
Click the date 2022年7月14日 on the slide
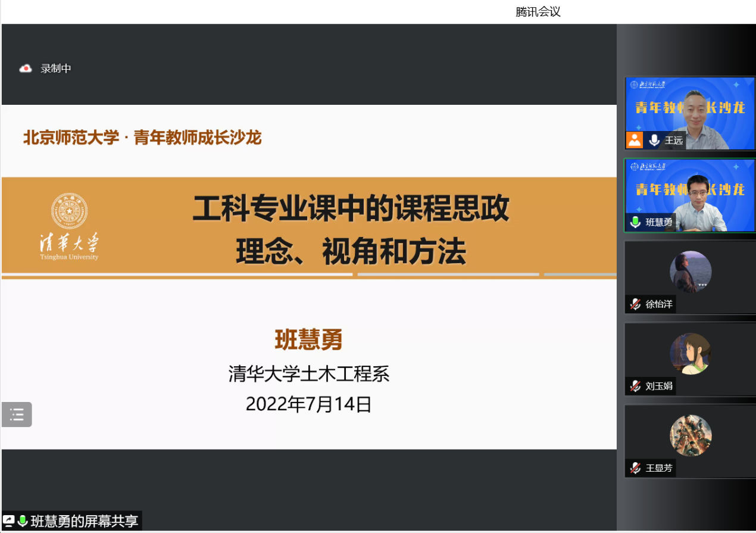308,404
